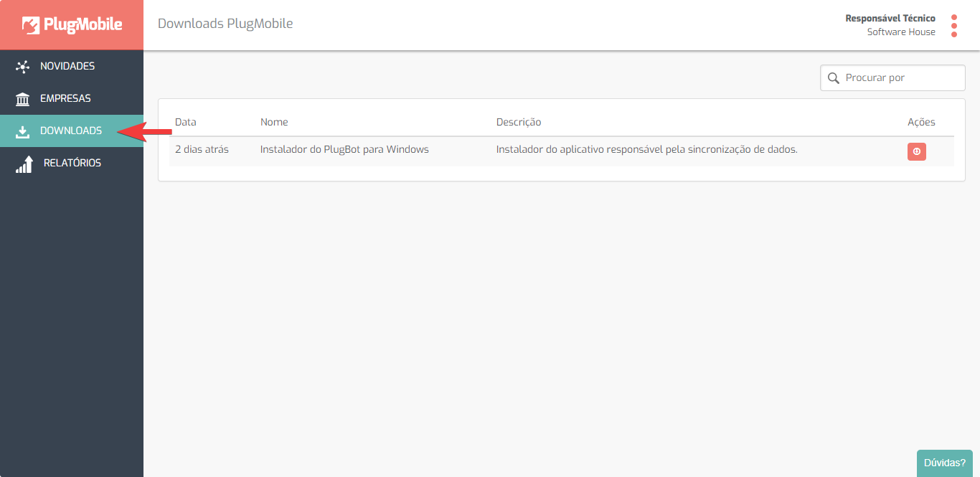
Task: Sort by the Nome column header
Action: point(274,122)
